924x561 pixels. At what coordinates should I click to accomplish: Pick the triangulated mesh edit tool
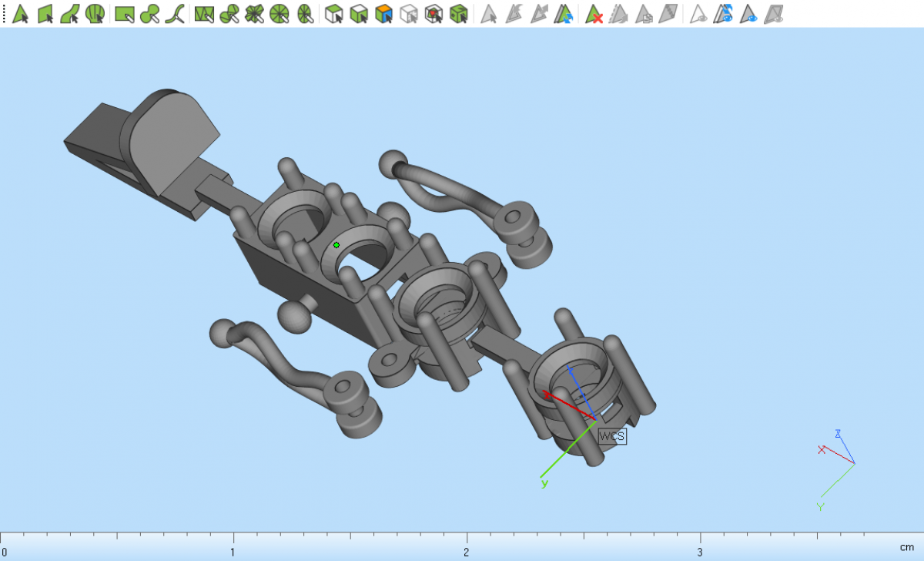tap(204, 14)
